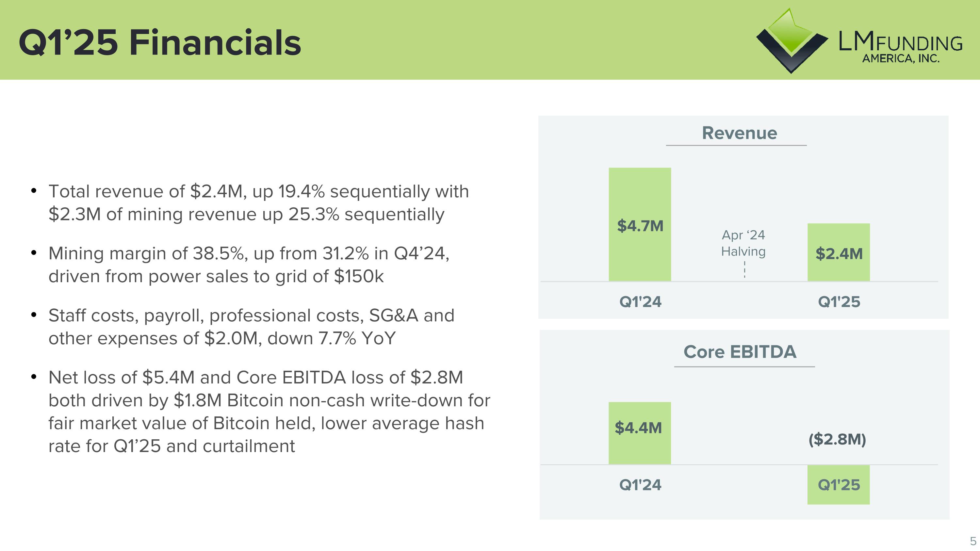Image resolution: width=980 pixels, height=551 pixels.
Task: Click the Revenue chart heading
Action: pos(739,133)
